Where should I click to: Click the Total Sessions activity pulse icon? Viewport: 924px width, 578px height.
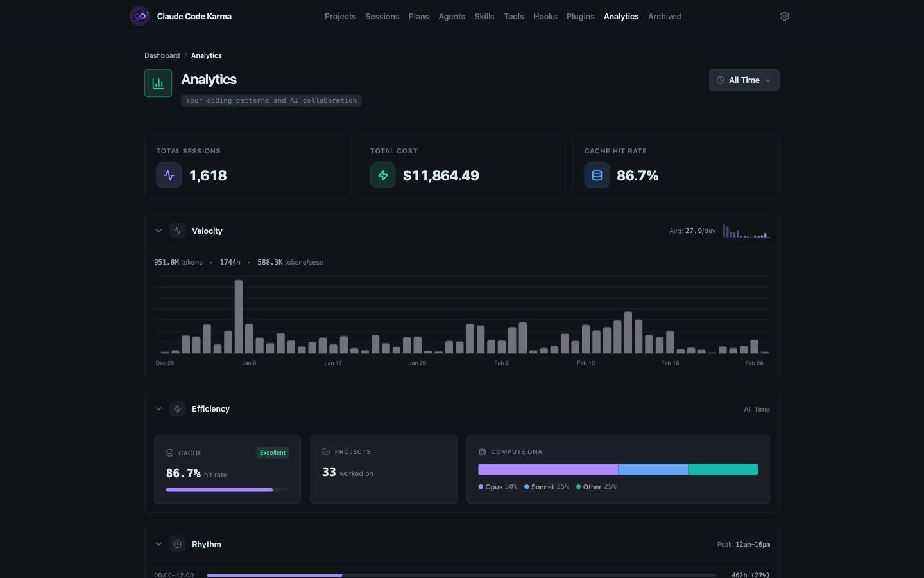pos(168,175)
